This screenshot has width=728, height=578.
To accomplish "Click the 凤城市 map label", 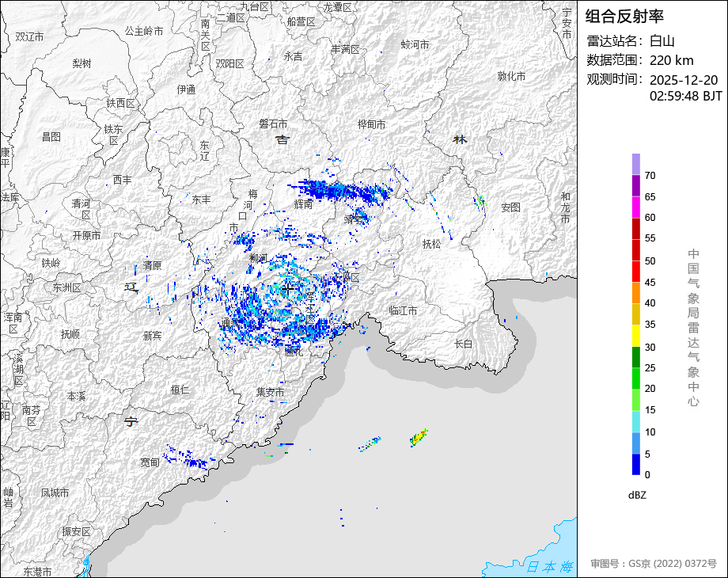I will (55, 492).
